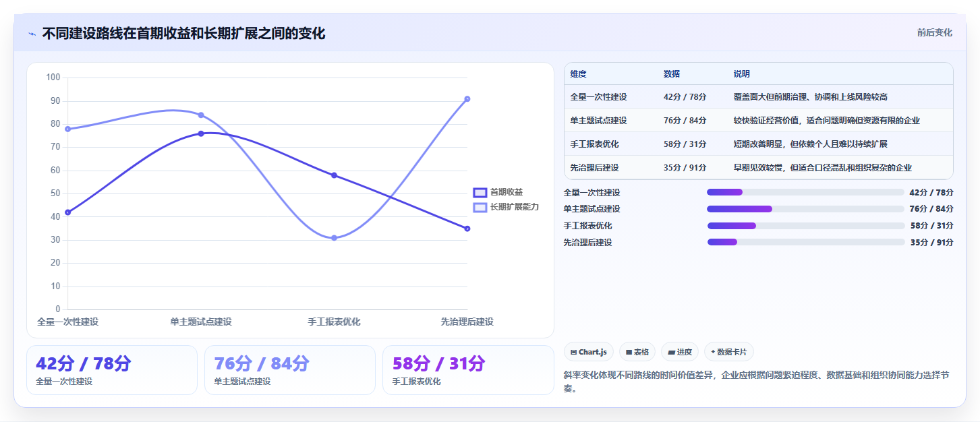Click x-axis label 手工报表优化

click(334, 322)
